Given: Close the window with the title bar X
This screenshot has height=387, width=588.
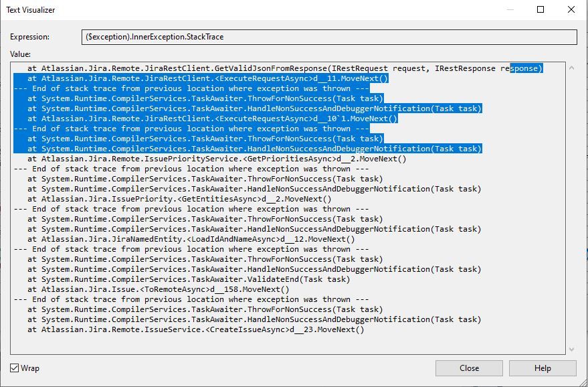Looking at the screenshot, I should (571, 9).
